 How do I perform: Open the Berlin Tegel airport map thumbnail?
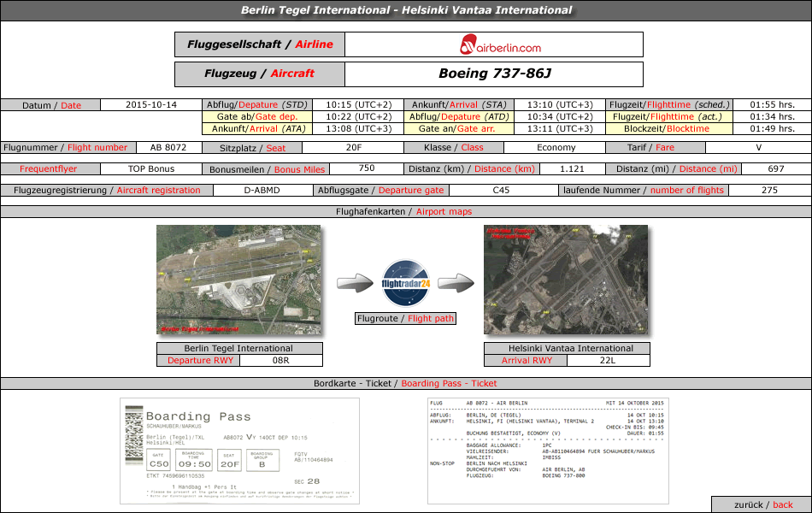click(x=238, y=280)
